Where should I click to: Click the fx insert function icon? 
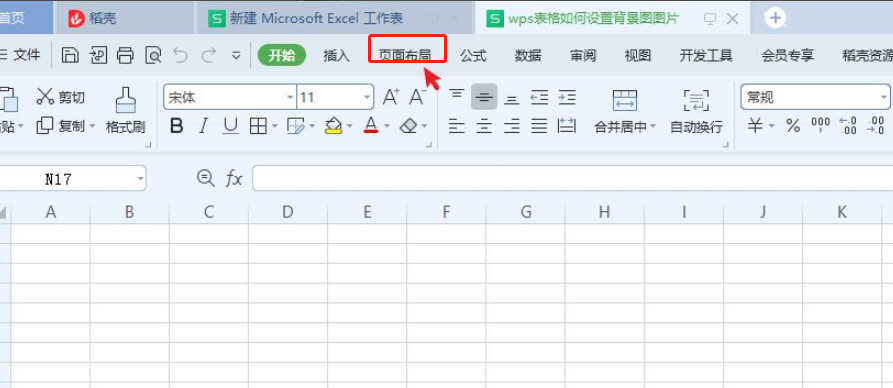coord(234,179)
